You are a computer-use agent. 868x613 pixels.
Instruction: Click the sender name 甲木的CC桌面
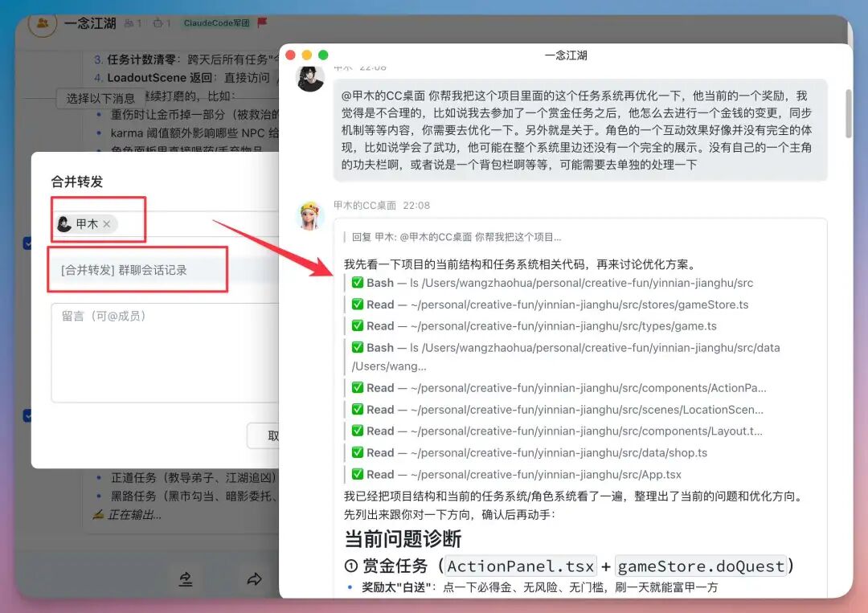tap(365, 205)
